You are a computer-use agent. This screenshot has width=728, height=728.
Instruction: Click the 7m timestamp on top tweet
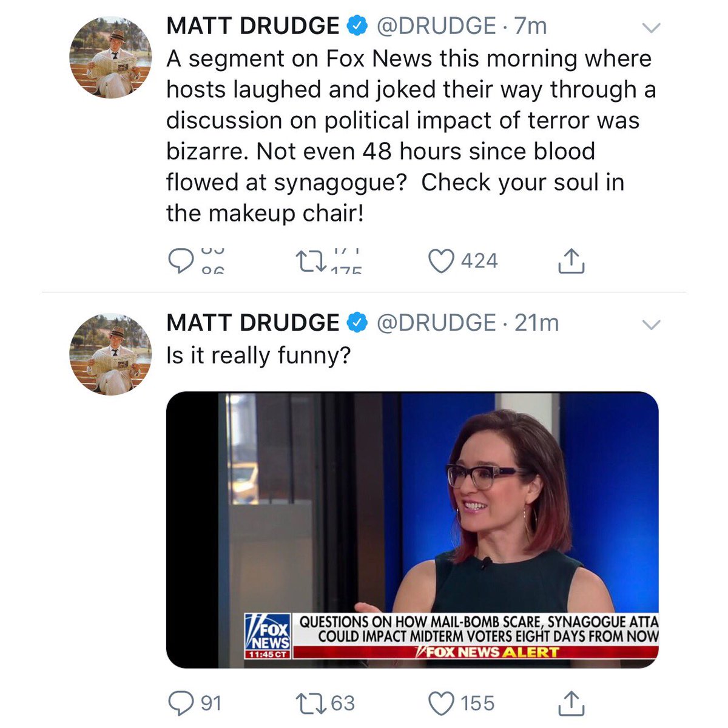coord(530,26)
